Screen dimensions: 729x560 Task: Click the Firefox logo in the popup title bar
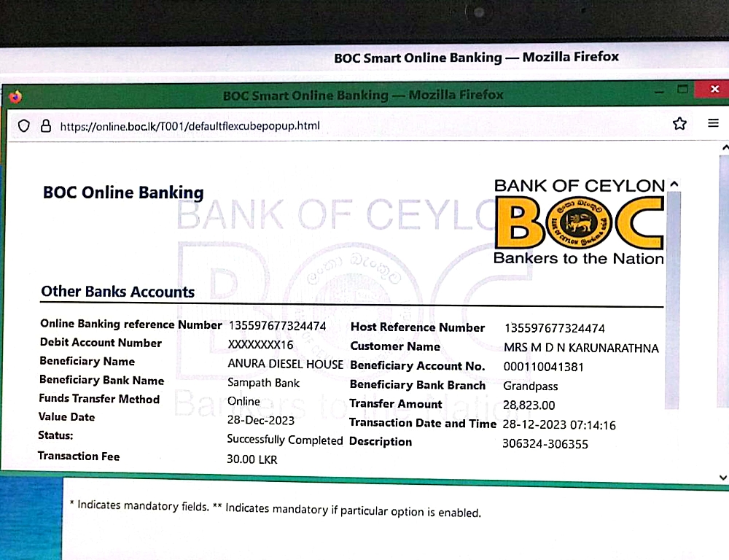(x=15, y=97)
